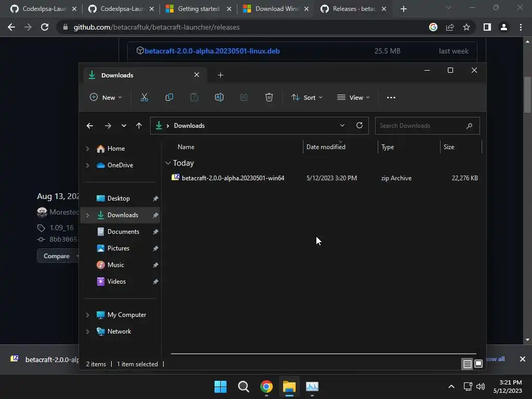Open the See more ellipsis menu

[x=391, y=97]
